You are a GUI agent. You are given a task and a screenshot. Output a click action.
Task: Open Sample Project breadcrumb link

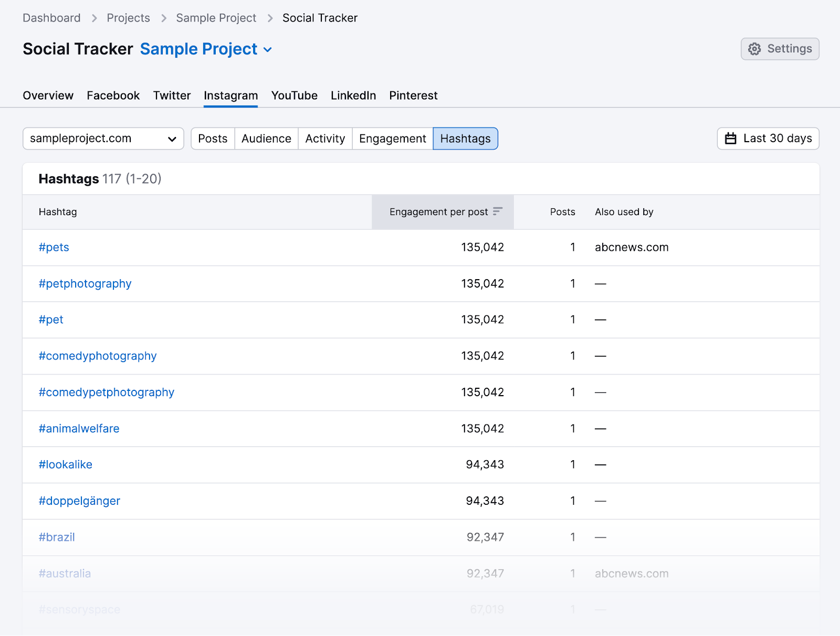216,18
